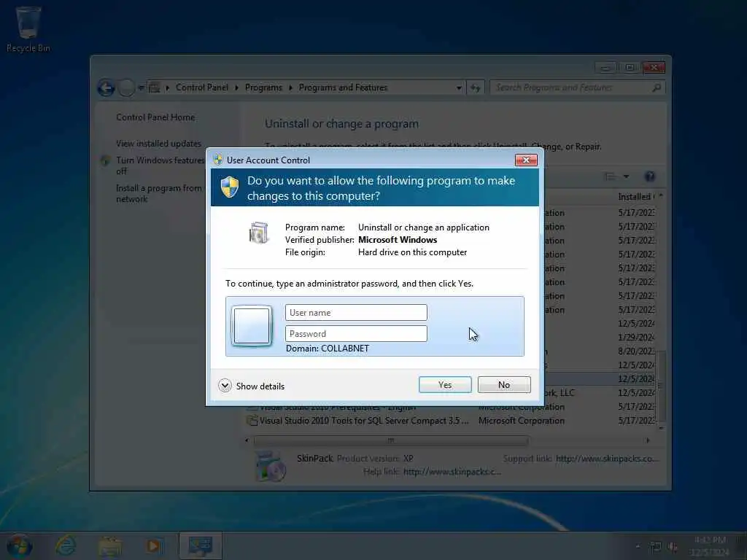Open recent pages dropdown beside navigation arrows

141,87
